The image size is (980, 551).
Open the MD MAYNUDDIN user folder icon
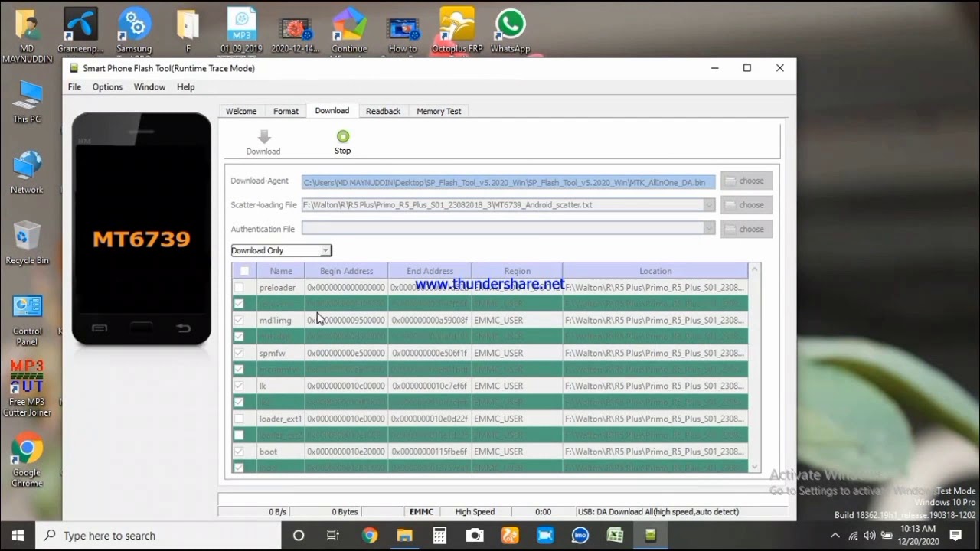point(27,36)
